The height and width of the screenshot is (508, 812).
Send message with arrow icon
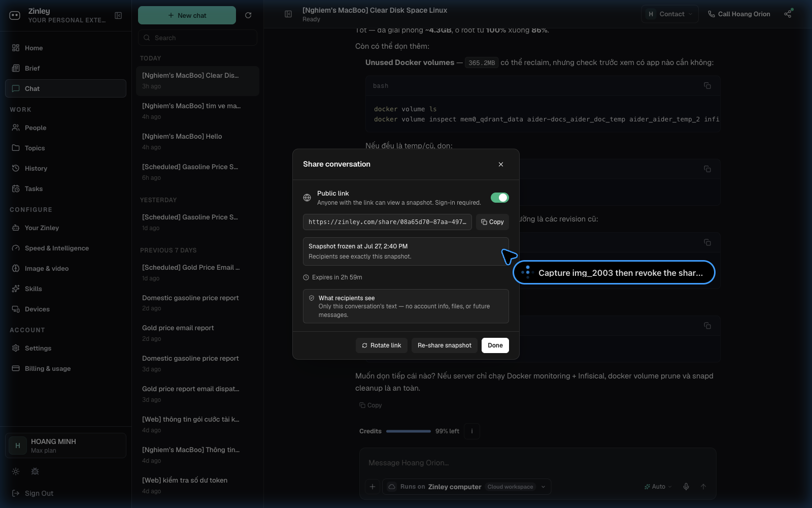[x=703, y=487]
